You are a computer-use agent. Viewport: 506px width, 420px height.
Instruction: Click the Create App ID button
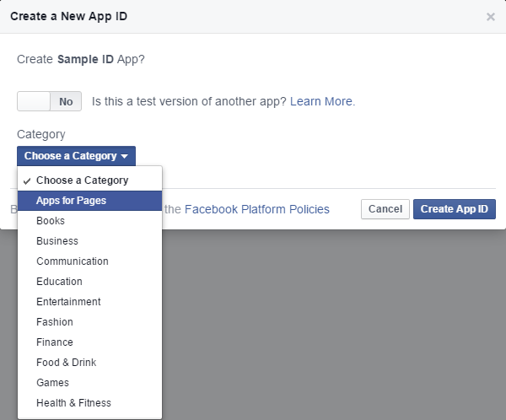455,209
